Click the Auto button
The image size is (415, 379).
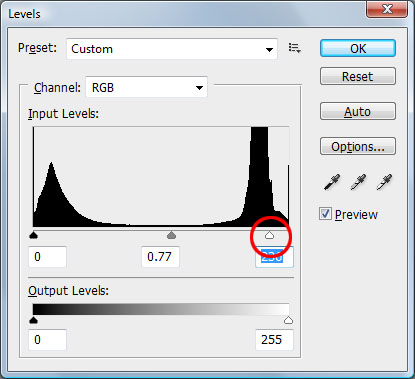pos(358,111)
